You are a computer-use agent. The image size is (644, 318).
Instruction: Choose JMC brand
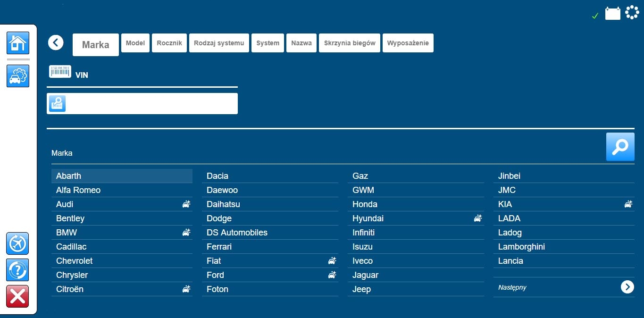564,190
